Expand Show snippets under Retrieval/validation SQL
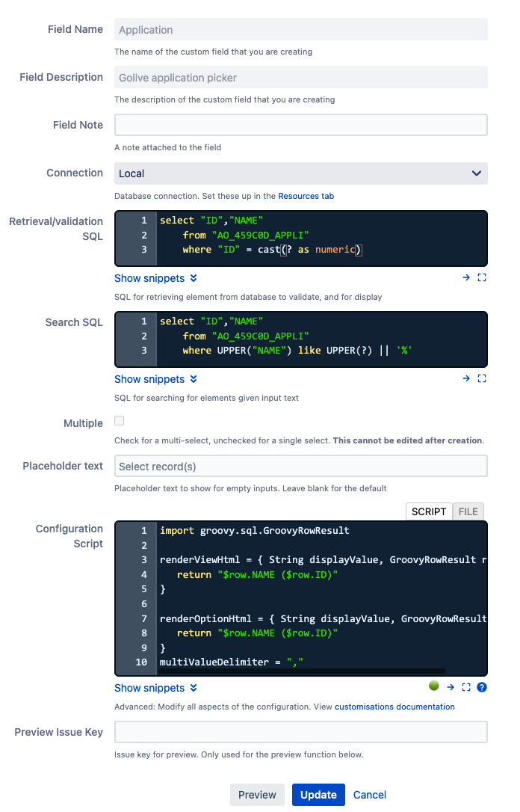 tap(155, 278)
